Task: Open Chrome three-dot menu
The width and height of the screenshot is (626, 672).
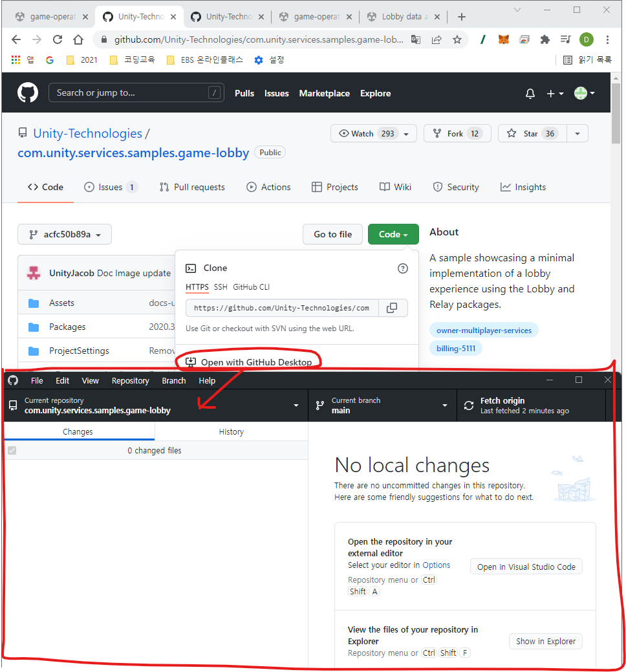Action: pyautogui.click(x=607, y=39)
